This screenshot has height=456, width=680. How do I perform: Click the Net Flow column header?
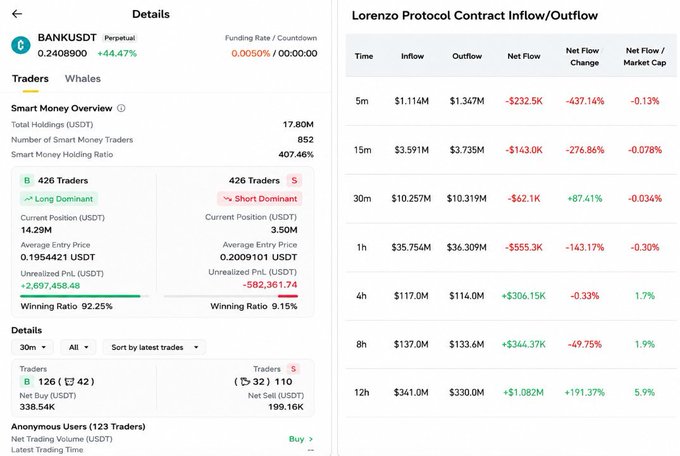524,56
